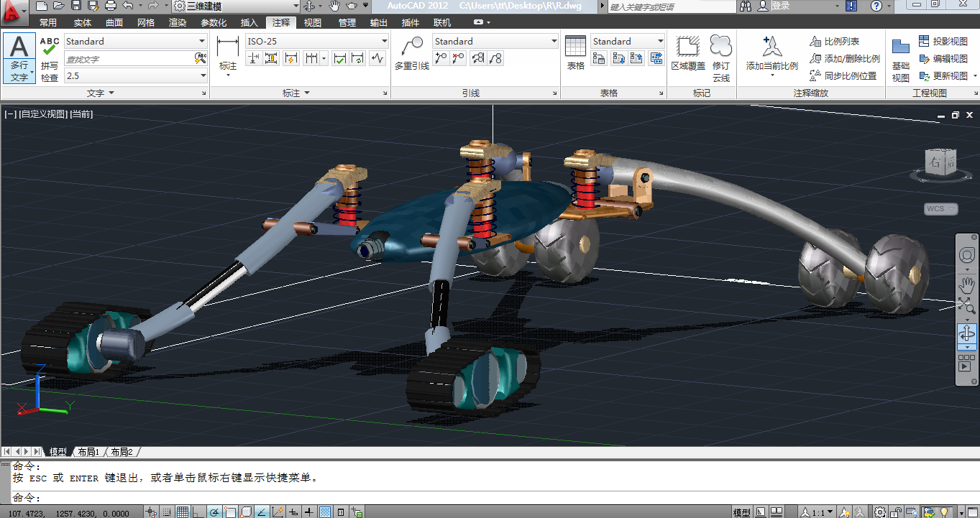Viewport: 980px width, 518px height.
Task: Select the large Multiline Text (多行文字) A tool
Action: point(19,57)
